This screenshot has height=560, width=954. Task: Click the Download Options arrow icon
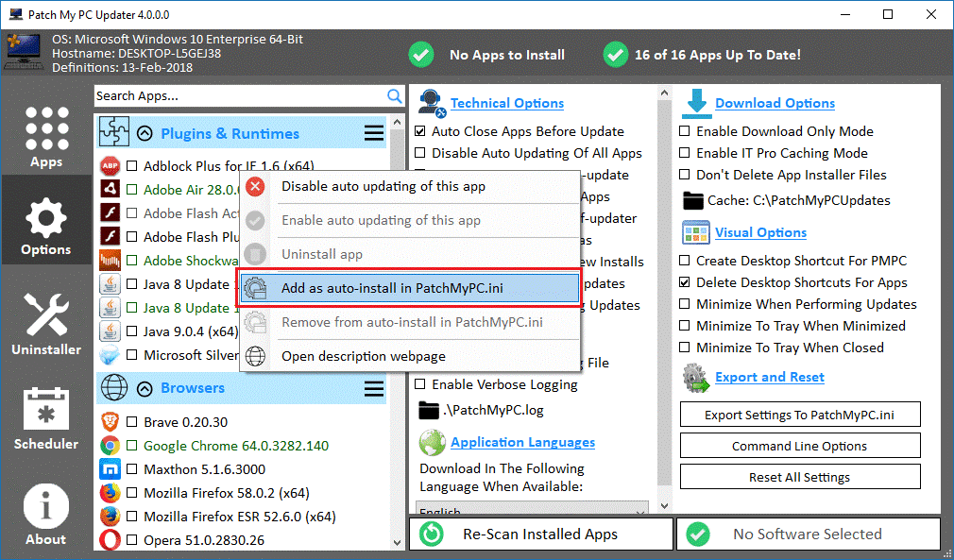(x=696, y=103)
